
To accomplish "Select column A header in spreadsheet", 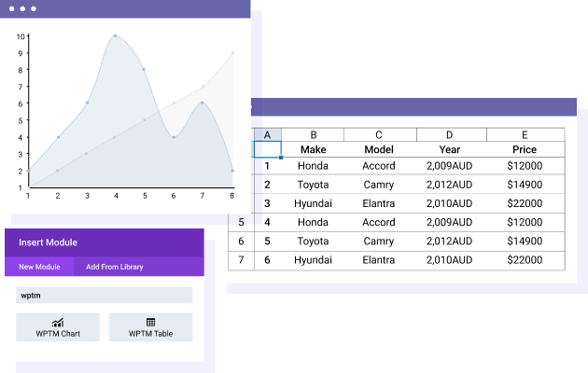I will (x=267, y=134).
